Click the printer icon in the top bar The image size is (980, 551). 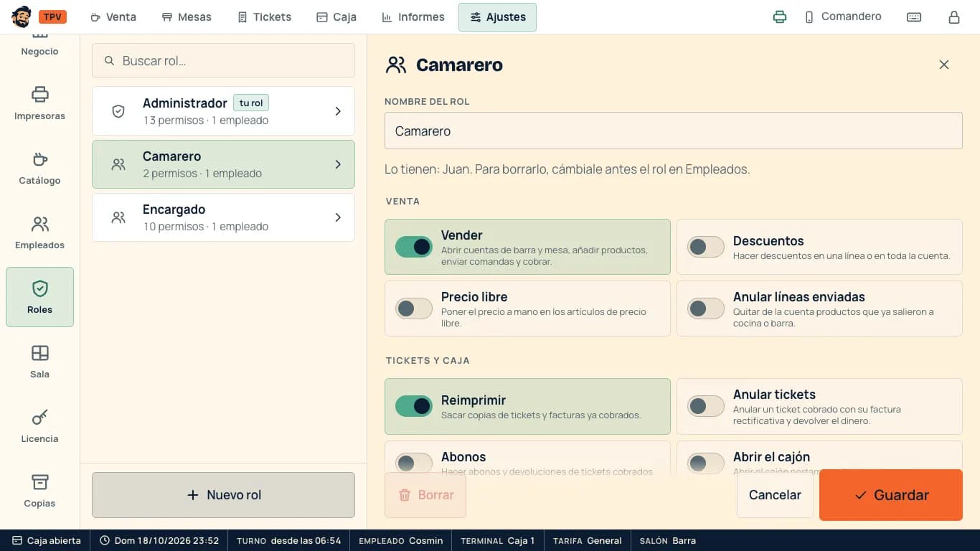pos(780,17)
